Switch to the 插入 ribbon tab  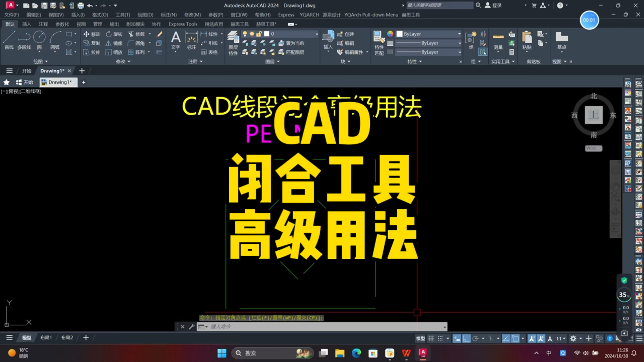coord(27,24)
